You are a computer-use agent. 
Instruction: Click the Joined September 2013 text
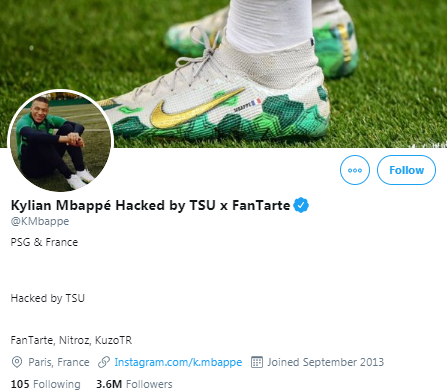325,362
